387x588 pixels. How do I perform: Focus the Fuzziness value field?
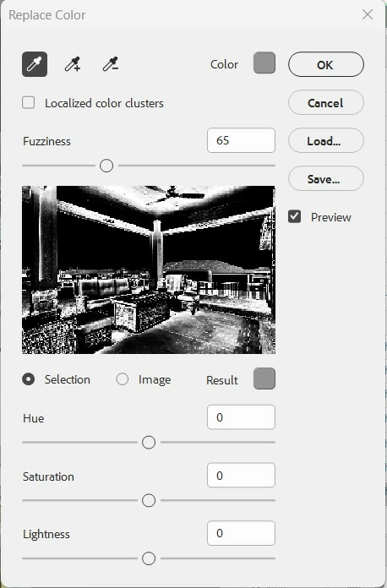click(x=241, y=140)
